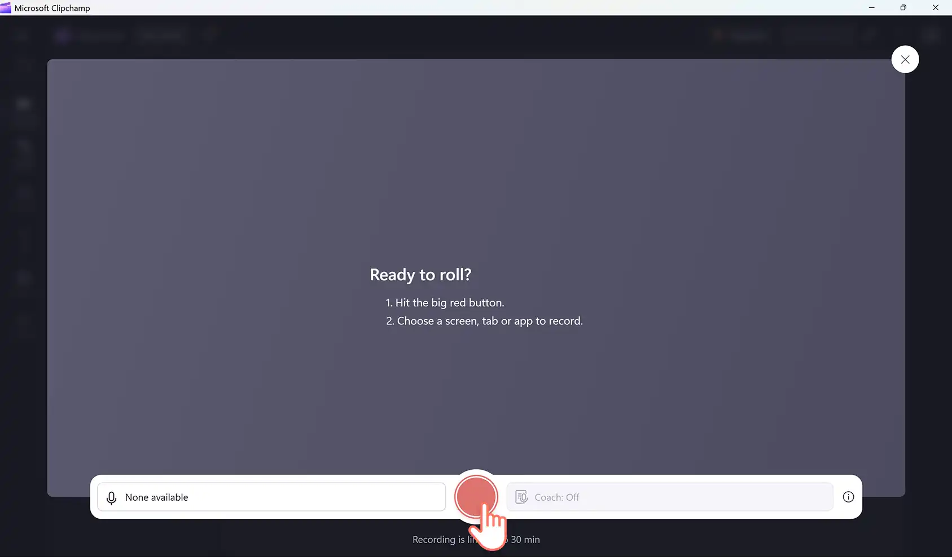Close the Microsoft Clipchamp application window
This screenshot has width=952, height=560.
[935, 7]
